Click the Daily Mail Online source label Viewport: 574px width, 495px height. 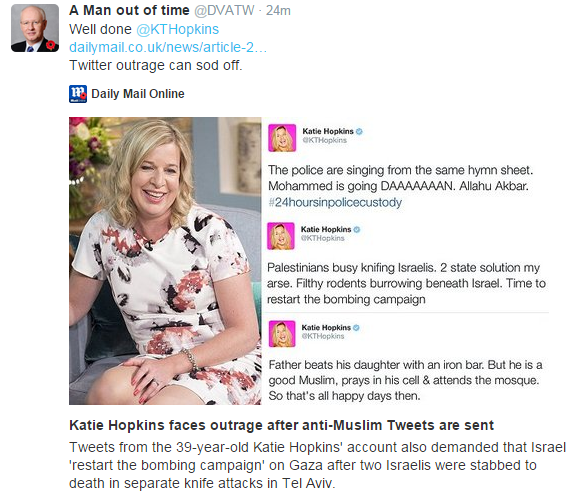[x=138, y=94]
